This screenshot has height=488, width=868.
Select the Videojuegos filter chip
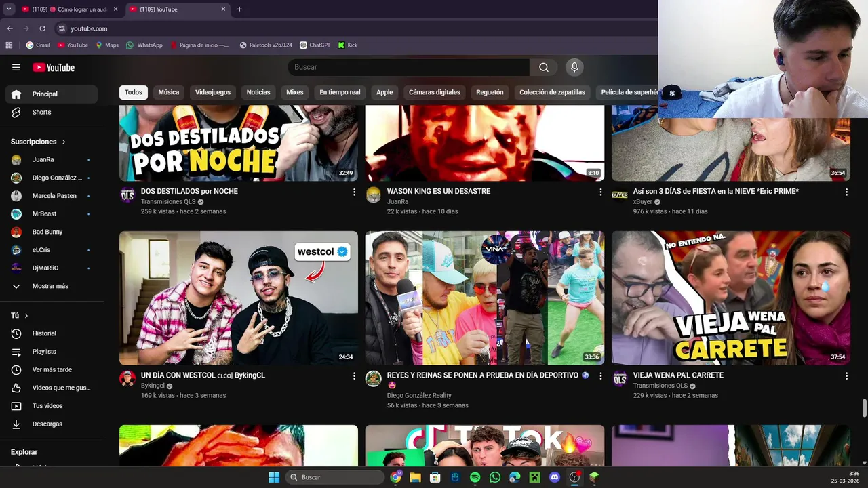pos(213,92)
